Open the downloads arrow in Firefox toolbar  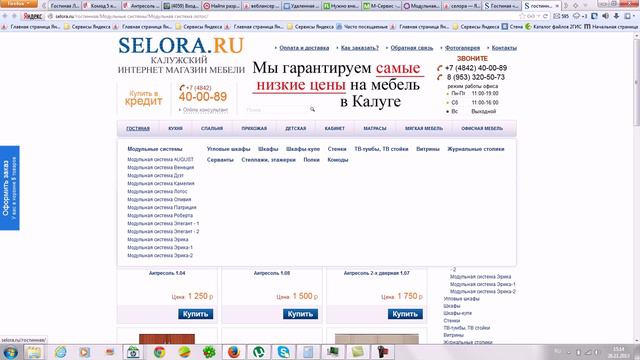click(x=616, y=16)
